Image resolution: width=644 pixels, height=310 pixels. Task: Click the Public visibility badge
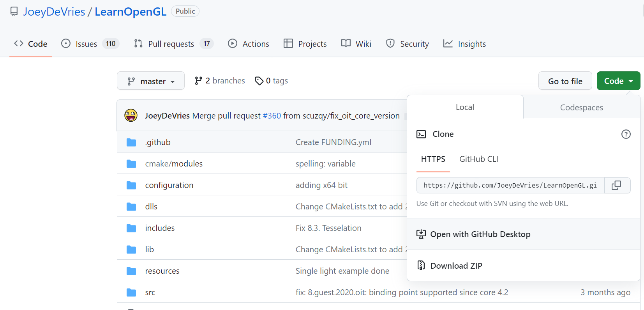185,11
